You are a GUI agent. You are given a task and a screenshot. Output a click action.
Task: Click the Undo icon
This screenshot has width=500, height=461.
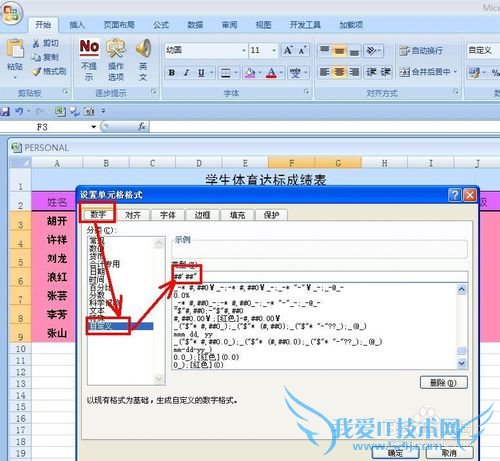[x=19, y=111]
